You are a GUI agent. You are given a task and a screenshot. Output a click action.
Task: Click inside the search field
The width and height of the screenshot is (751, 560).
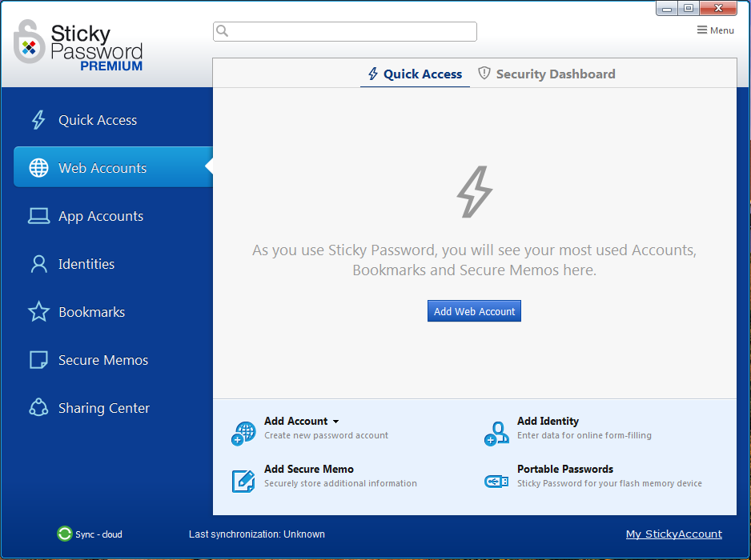pos(344,31)
